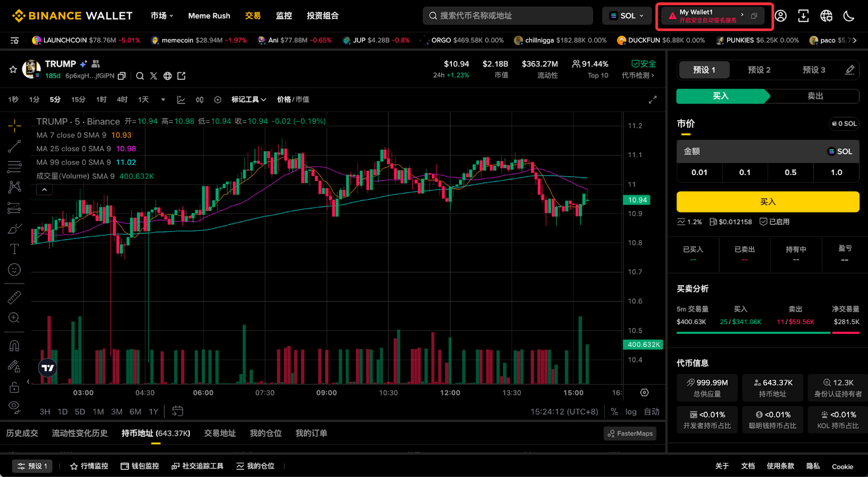The width and height of the screenshot is (868, 477).
Task: Select the trend line drawing tool
Action: pyautogui.click(x=15, y=146)
